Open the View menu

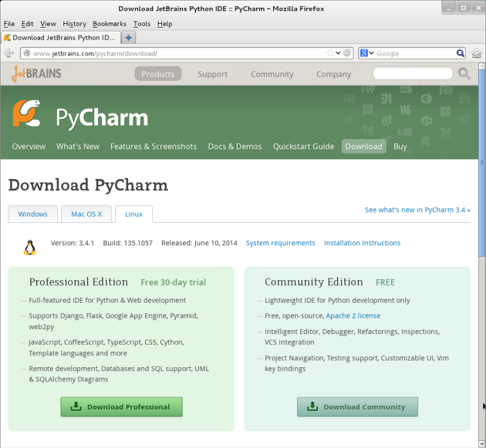point(48,24)
